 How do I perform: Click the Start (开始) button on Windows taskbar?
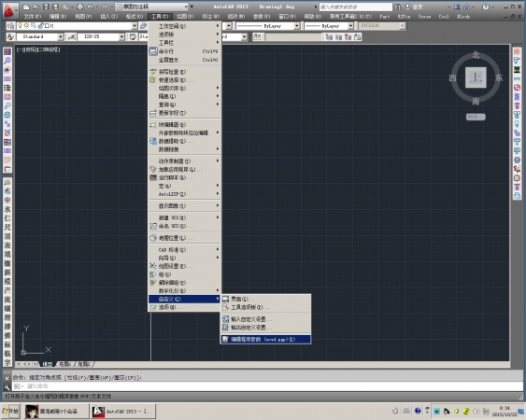(10, 411)
